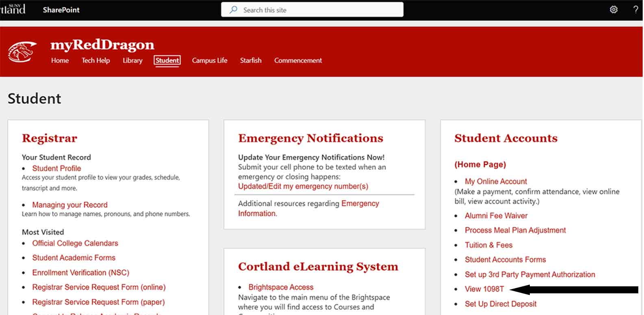This screenshot has width=644, height=315.
Task: Open the help question mark icon
Action: 636,10
